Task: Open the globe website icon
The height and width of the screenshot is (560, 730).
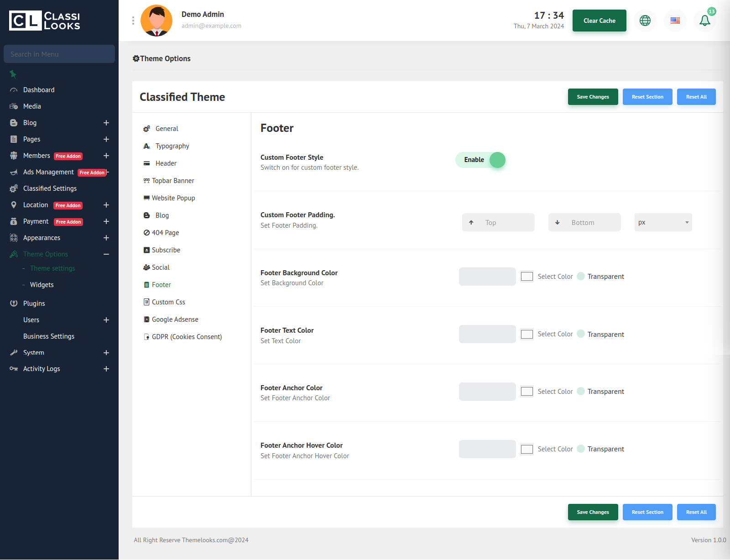Action: [x=645, y=21]
